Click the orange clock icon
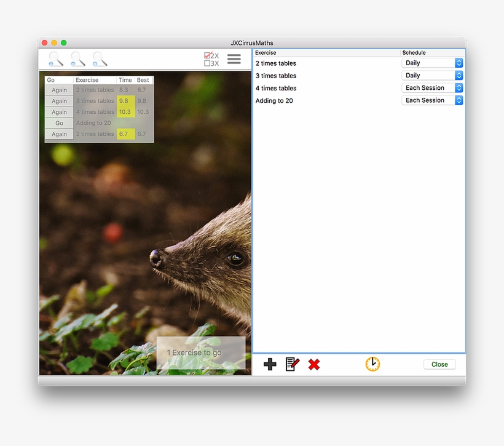 pyautogui.click(x=372, y=364)
